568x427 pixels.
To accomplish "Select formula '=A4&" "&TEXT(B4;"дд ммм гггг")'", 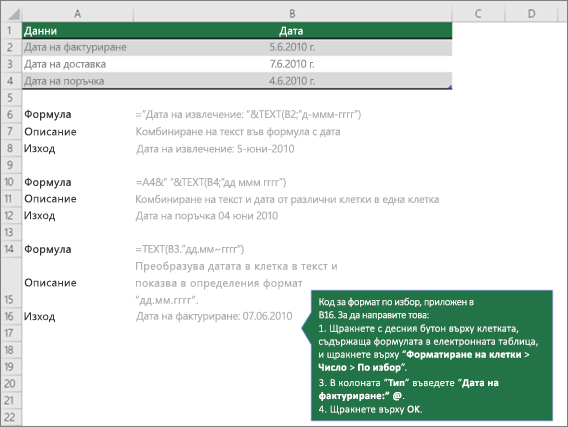I will pos(211,182).
